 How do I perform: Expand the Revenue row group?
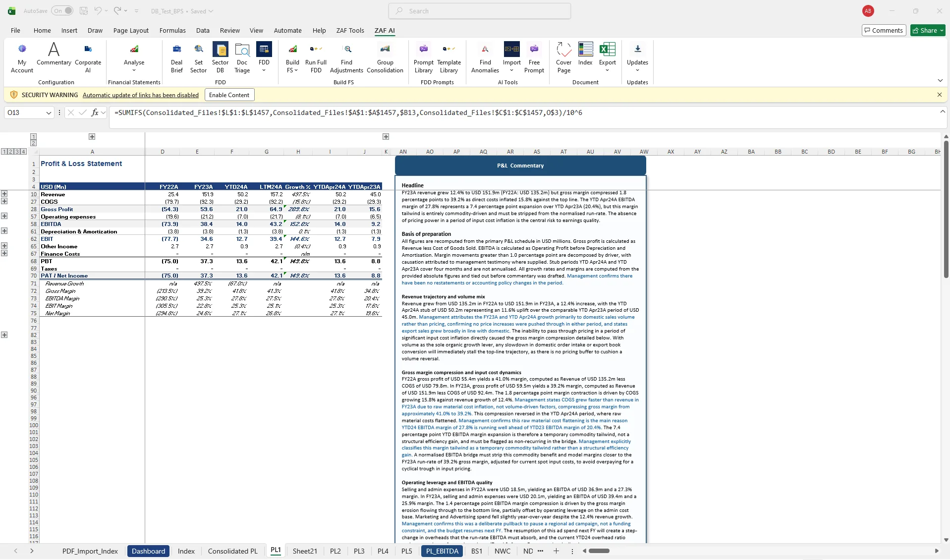(x=4, y=194)
